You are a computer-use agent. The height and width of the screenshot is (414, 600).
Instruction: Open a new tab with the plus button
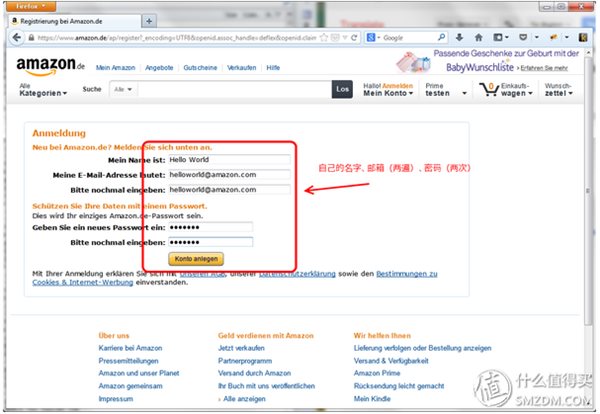[149, 21]
